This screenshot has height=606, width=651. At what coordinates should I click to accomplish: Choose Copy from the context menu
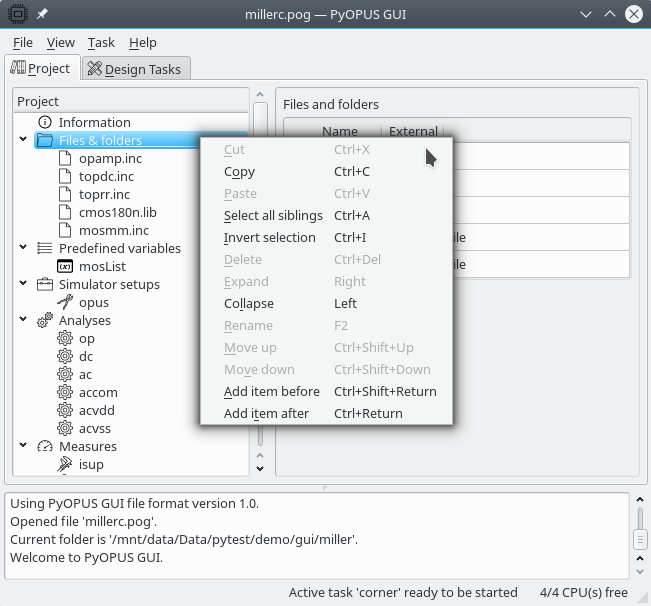point(239,172)
